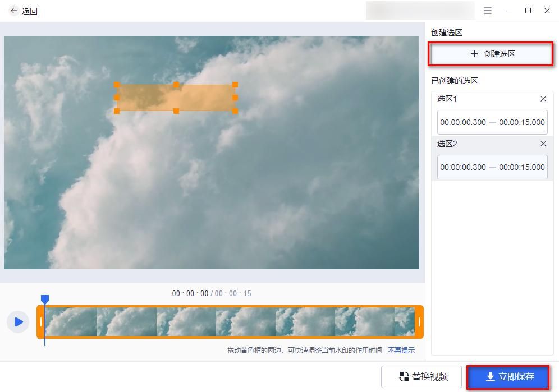This screenshot has width=559, height=392.
Task: Edit 选区1 start time 00:00:00.300
Action: [x=462, y=122]
